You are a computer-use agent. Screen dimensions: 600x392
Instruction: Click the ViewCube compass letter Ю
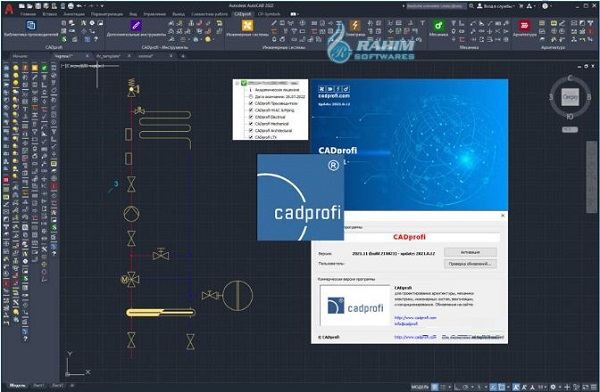click(x=570, y=116)
